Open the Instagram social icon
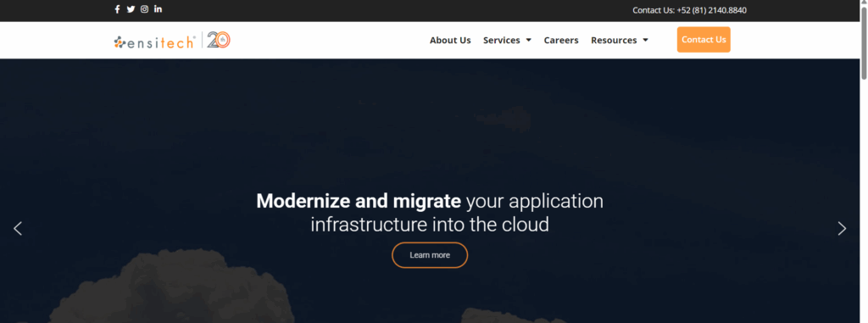Screen dimensions: 868x323 click(x=144, y=8)
